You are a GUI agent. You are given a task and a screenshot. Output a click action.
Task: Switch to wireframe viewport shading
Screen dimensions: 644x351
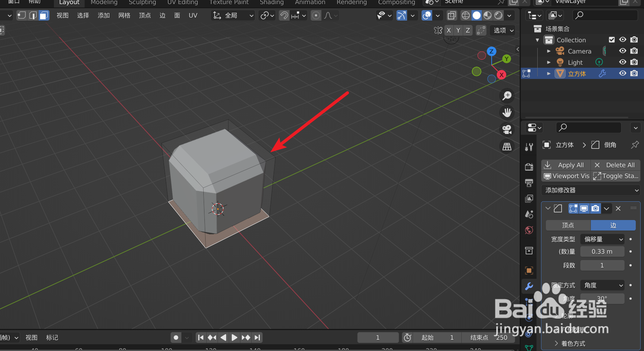[466, 15]
